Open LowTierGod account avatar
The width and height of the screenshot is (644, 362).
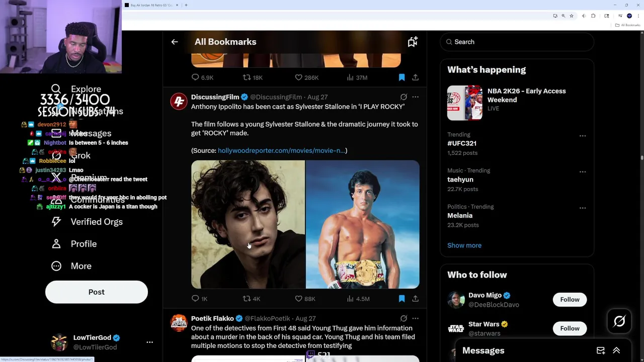click(x=59, y=342)
